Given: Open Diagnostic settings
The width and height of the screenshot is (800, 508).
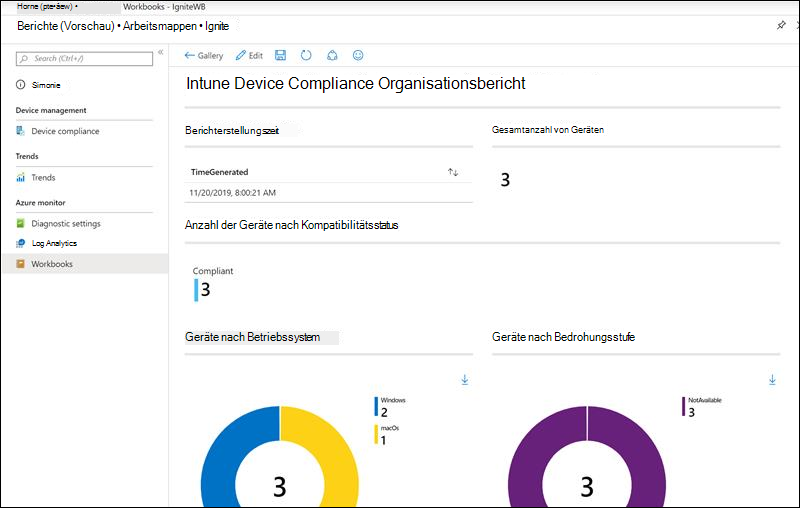Looking at the screenshot, I should [66, 223].
